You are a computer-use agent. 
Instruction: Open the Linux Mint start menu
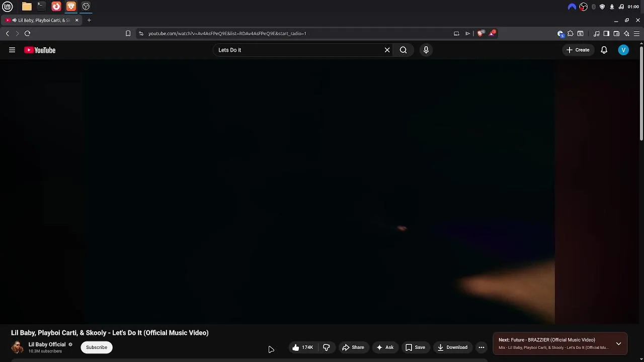[x=8, y=7]
